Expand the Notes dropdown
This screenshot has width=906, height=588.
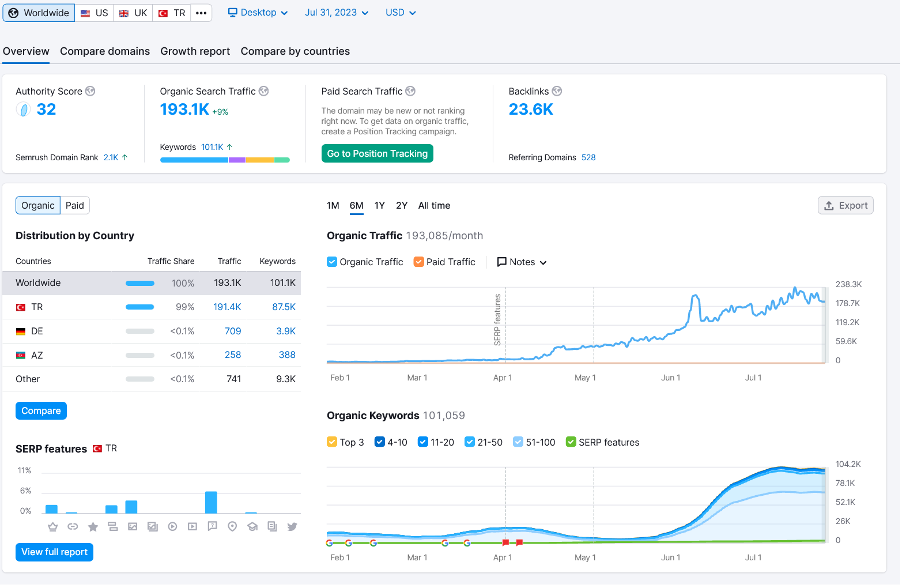point(522,262)
